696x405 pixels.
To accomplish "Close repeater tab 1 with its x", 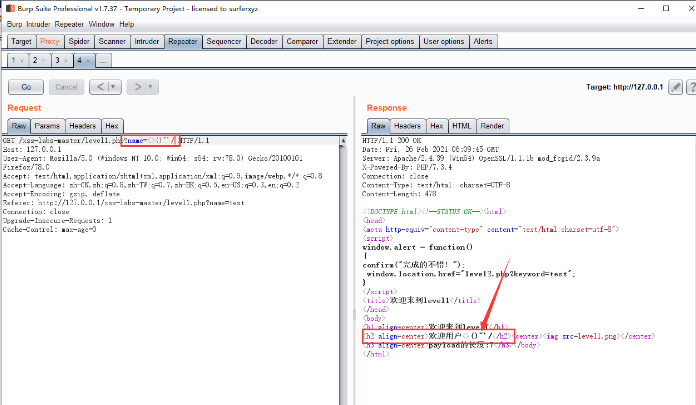I will (22, 61).
